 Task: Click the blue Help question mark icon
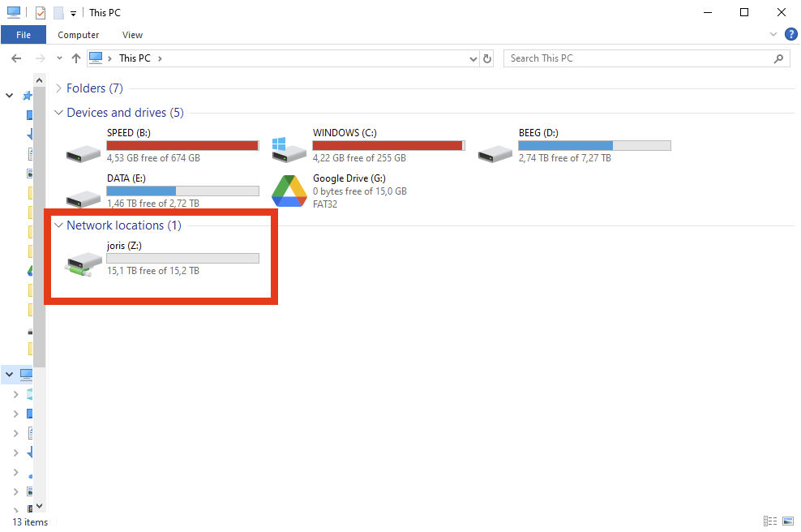click(790, 34)
